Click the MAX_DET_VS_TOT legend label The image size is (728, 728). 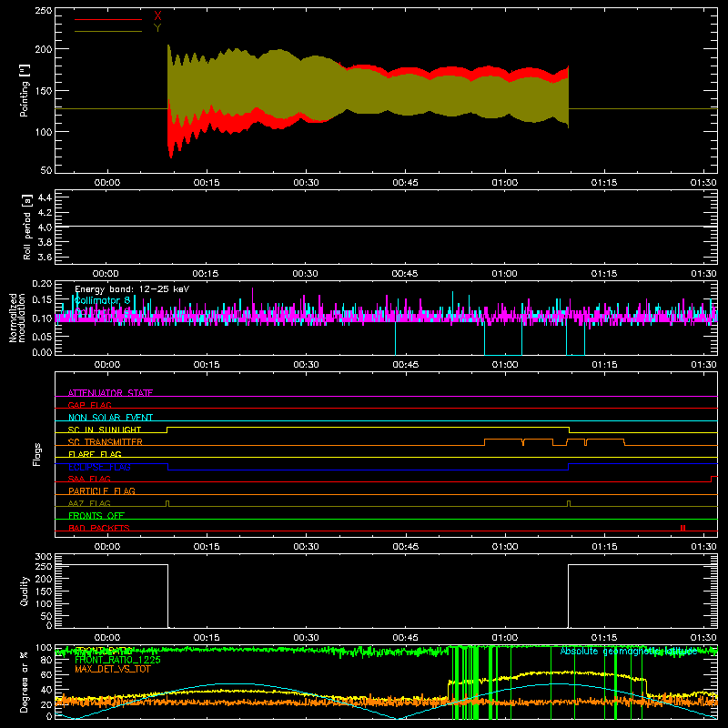coord(113,669)
